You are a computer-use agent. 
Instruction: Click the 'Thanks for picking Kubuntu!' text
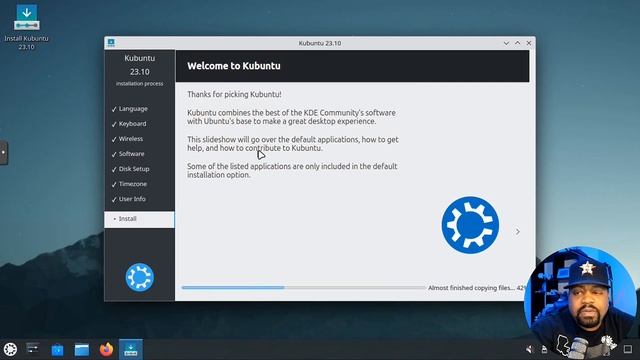point(234,94)
